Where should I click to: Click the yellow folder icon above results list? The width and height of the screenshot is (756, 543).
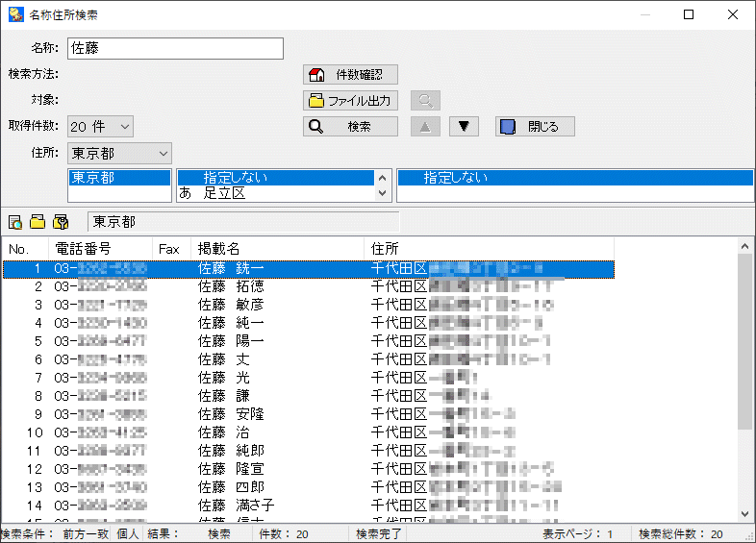pos(38,222)
